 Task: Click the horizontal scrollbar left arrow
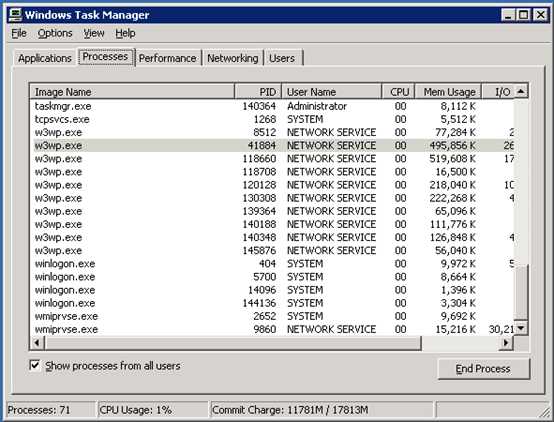tap(37, 342)
